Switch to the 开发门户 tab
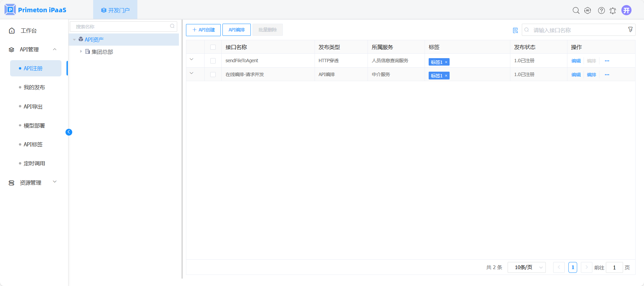The width and height of the screenshot is (644, 286). point(115,10)
